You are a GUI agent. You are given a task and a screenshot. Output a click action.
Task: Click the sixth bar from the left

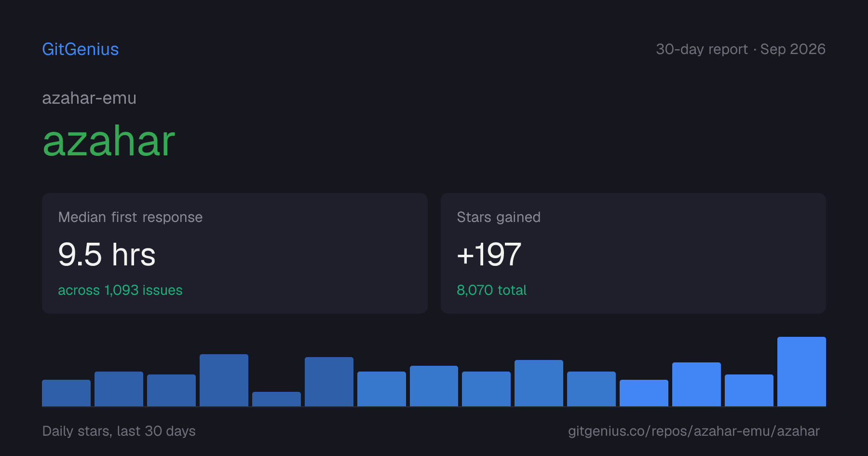[x=329, y=382]
